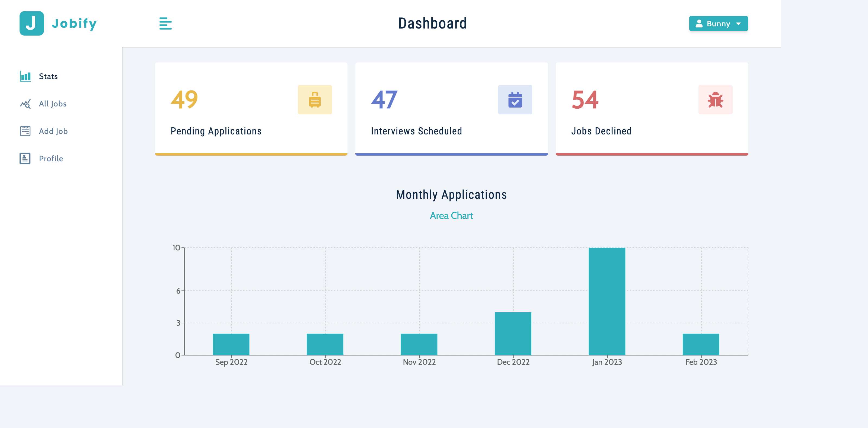Click the Jobify J logo icon
This screenshot has width=868, height=428.
[x=32, y=23]
